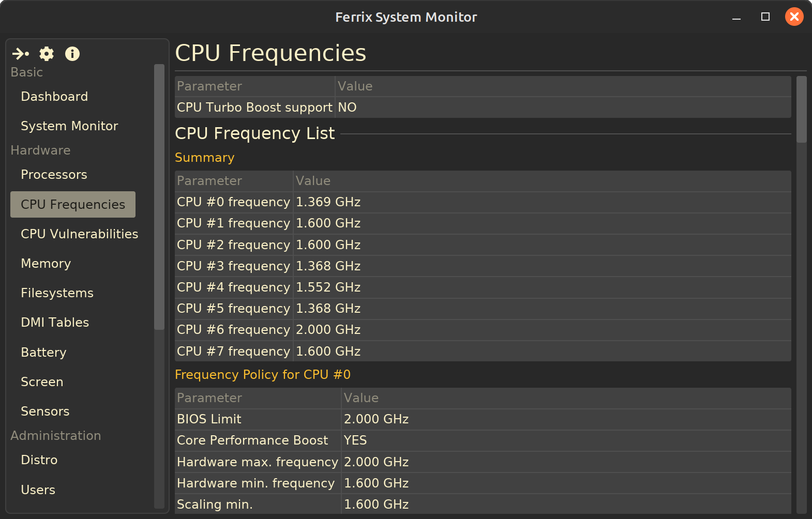Click the sidebar vertical scrollbar
The image size is (812, 519).
pyautogui.click(x=159, y=196)
